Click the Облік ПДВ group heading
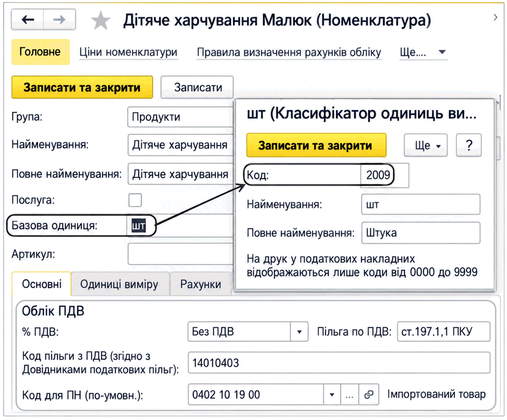This screenshot has height=420, width=507. pyautogui.click(x=53, y=311)
